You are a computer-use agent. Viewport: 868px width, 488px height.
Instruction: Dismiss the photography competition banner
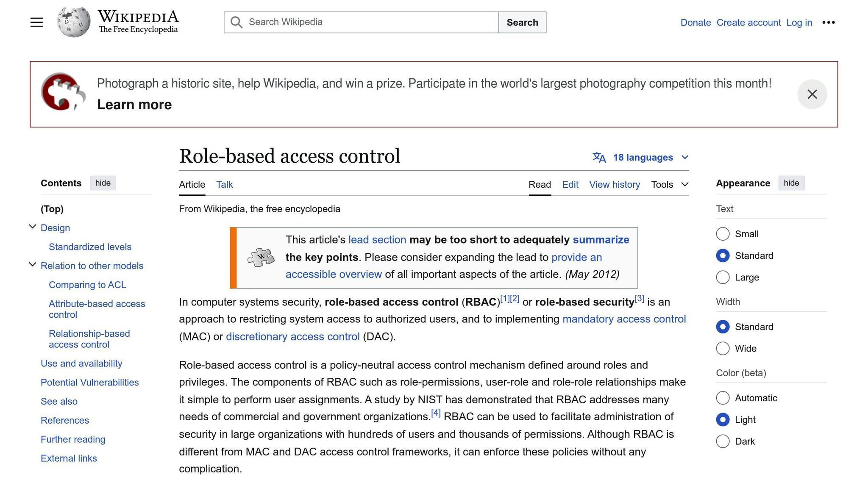click(812, 94)
